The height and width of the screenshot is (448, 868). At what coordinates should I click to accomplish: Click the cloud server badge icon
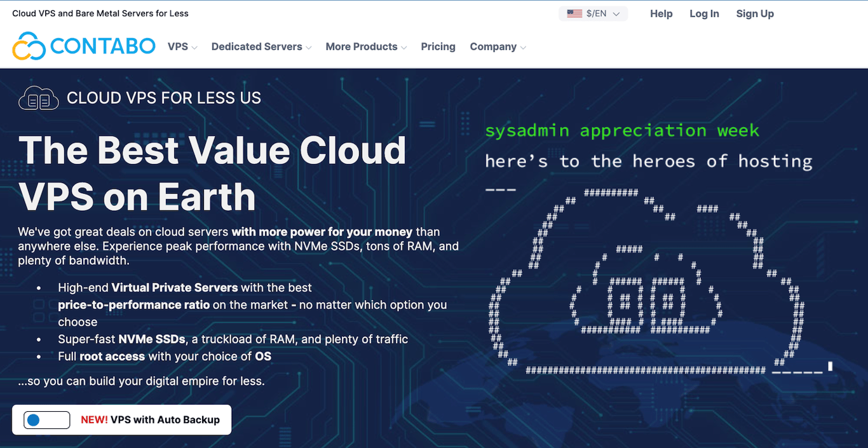(x=38, y=97)
